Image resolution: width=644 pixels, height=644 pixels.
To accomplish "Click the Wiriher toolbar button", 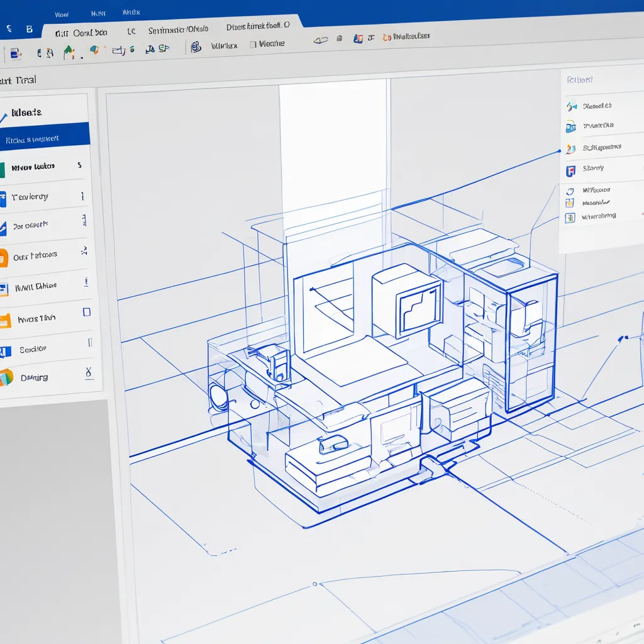I will (225, 45).
